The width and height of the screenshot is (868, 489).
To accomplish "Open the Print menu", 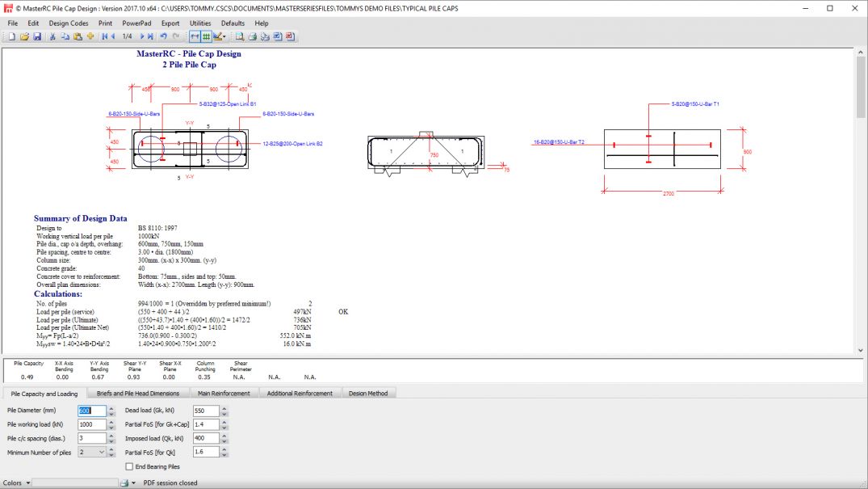I will 105,23.
